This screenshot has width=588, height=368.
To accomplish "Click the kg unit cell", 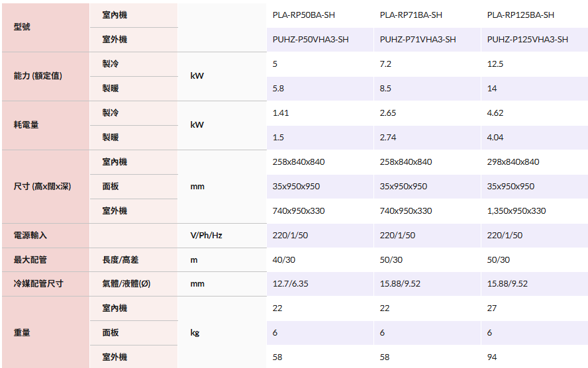I will tap(222, 332).
